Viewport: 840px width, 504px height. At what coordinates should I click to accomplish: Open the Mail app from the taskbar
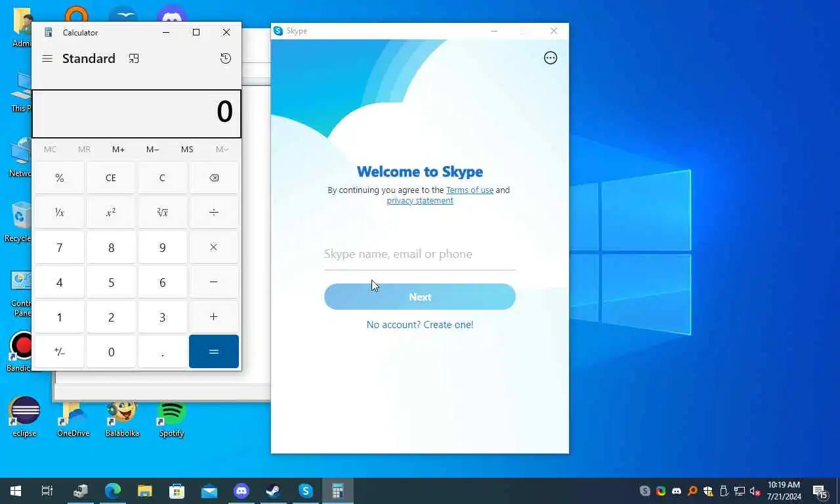pyautogui.click(x=209, y=491)
